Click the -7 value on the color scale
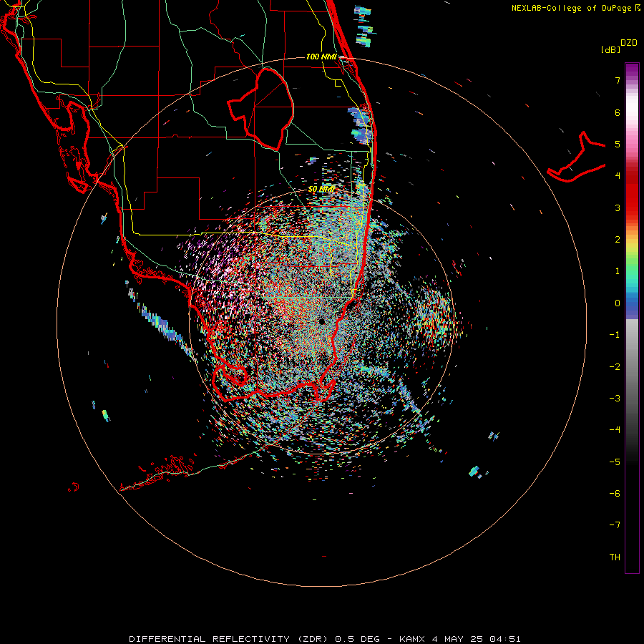This screenshot has width=644, height=644. click(615, 525)
